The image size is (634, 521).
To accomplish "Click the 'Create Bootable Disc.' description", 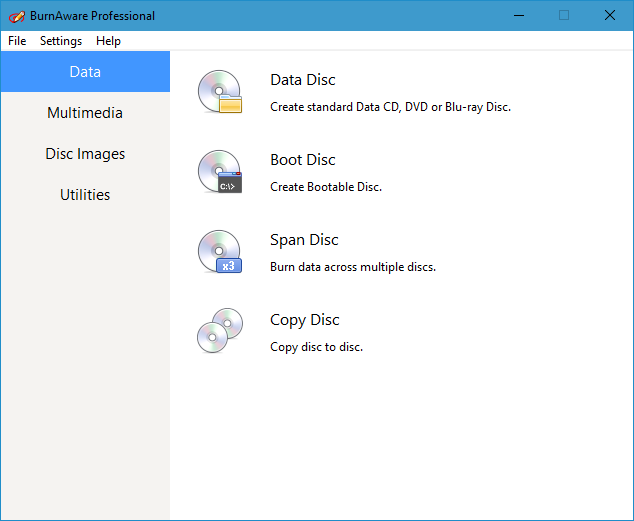I will [326, 187].
